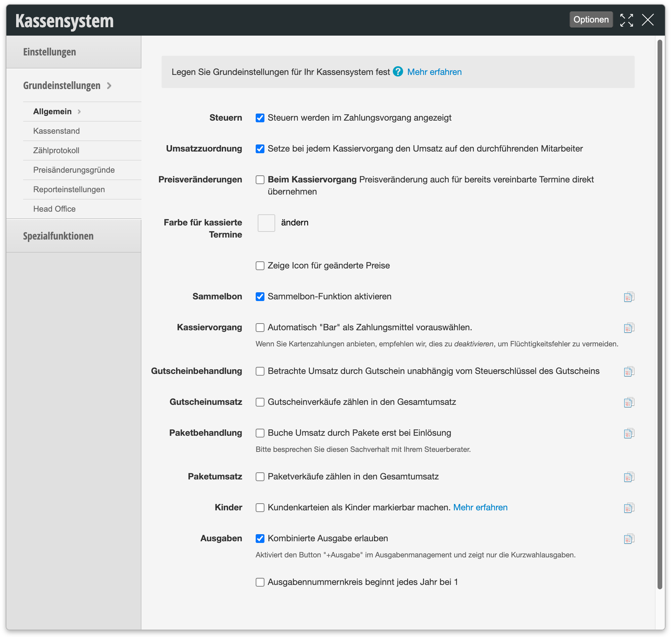Check Zeige Icon für geänderte Preise
Screen dimensions: 672x637
(x=260, y=265)
